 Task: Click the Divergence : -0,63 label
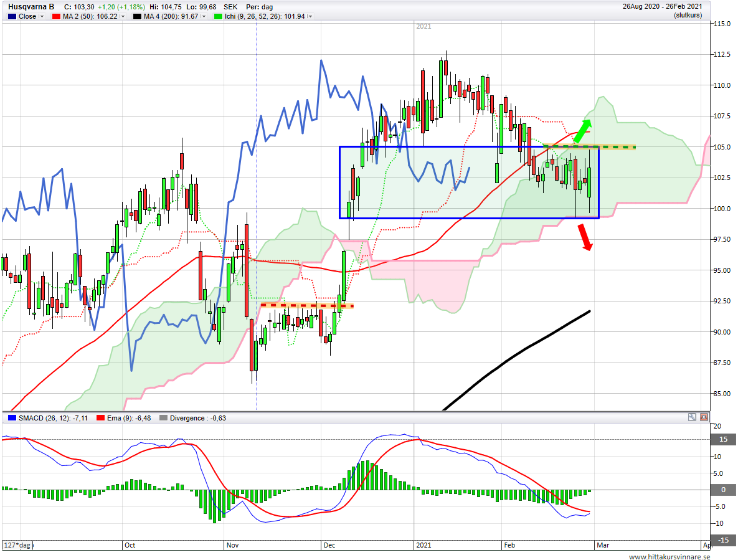pyautogui.click(x=197, y=418)
